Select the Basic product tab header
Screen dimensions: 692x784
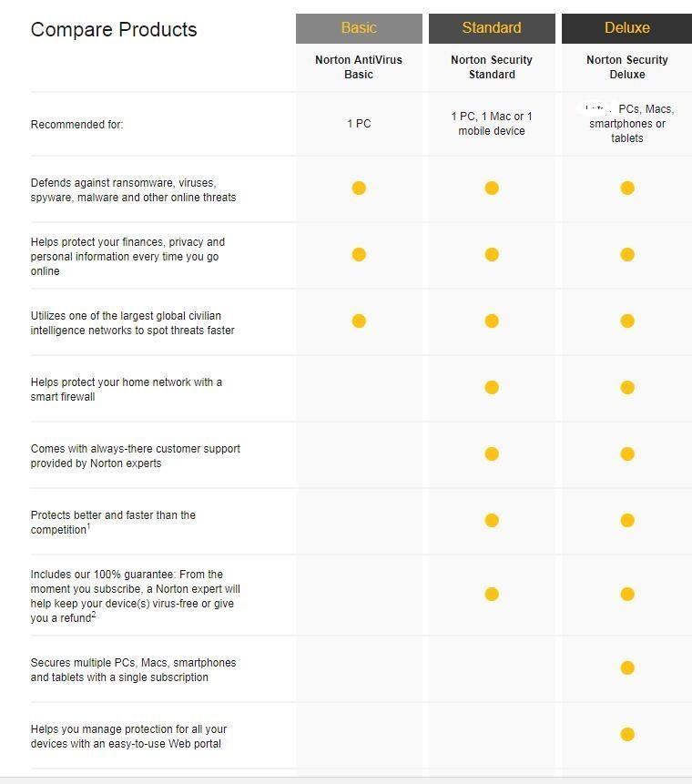coord(359,28)
